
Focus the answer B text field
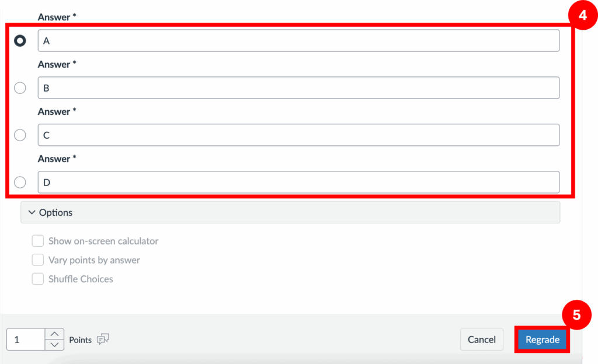(298, 88)
